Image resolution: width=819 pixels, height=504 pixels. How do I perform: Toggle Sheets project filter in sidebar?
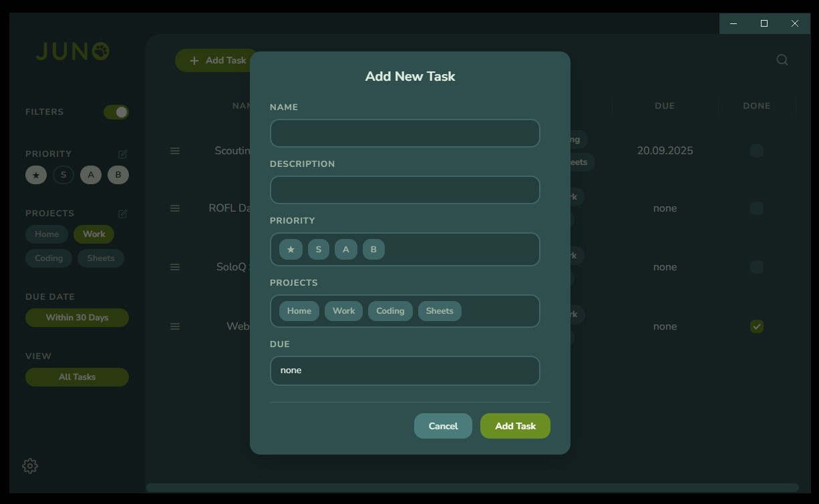pos(101,258)
